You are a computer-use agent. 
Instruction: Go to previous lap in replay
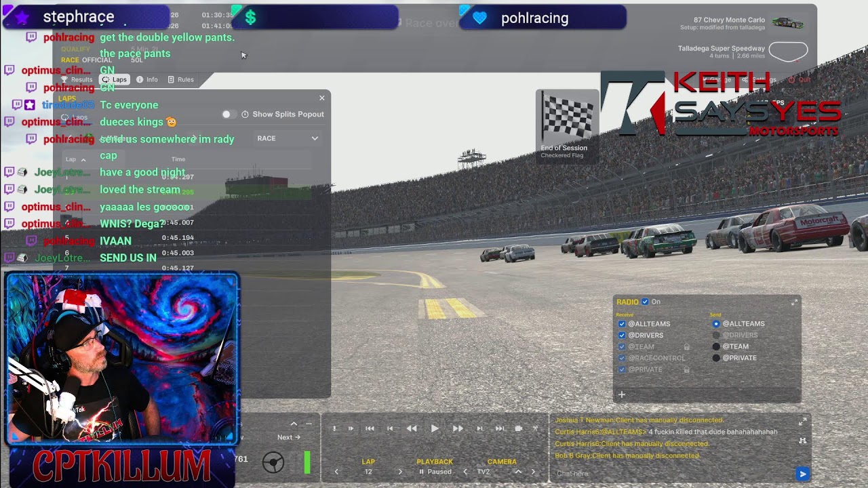336,472
